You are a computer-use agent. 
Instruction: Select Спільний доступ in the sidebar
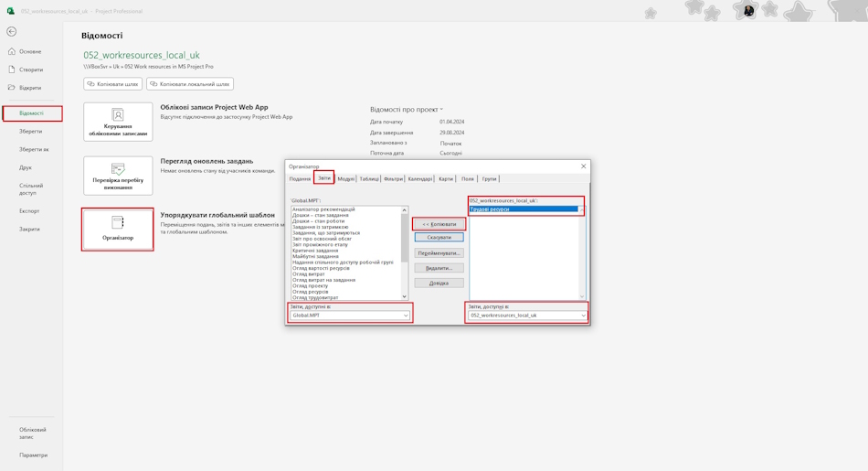point(31,189)
